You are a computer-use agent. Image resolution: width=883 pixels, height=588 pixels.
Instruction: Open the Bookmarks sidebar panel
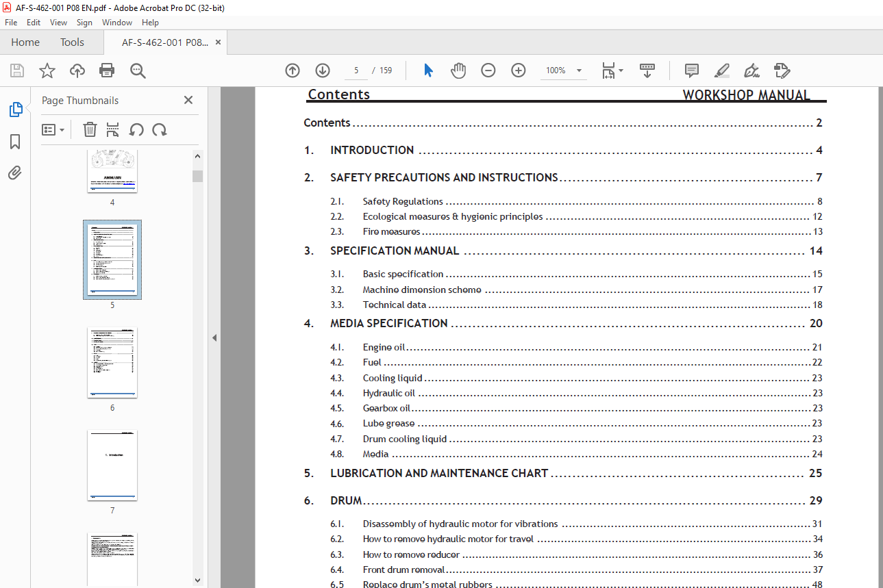point(15,142)
